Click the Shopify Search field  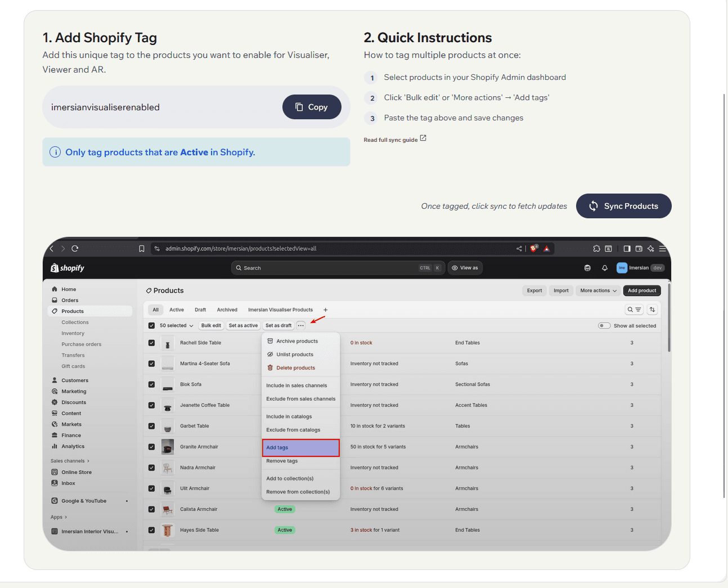[x=338, y=268]
